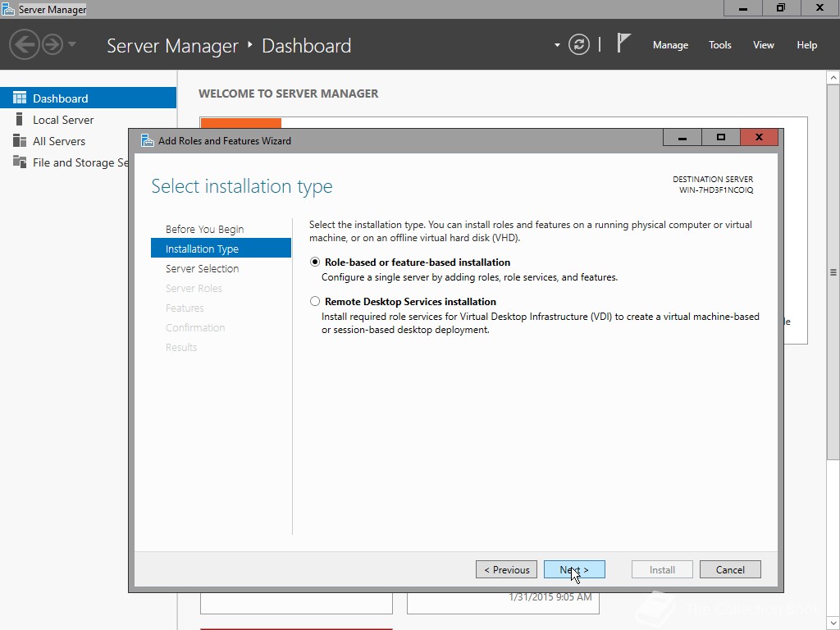Click the Refresh icon in header
Image resolution: width=840 pixels, height=630 pixels.
[x=578, y=44]
